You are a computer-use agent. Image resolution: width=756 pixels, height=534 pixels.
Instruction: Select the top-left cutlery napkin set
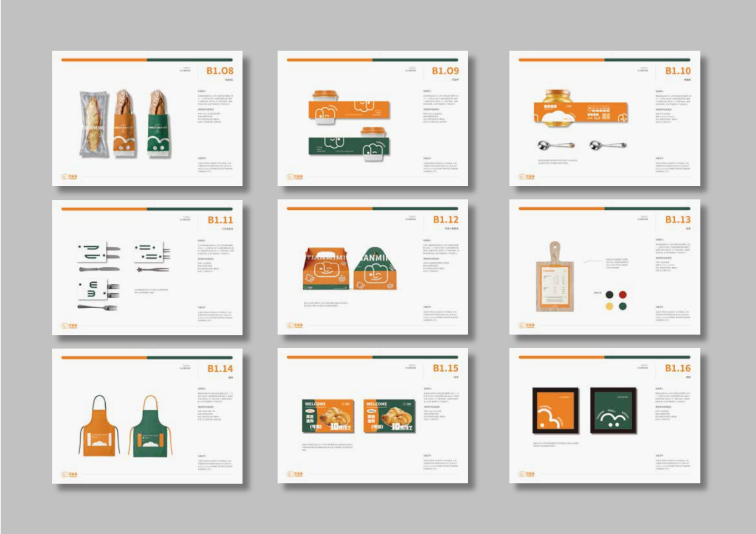coord(99,257)
